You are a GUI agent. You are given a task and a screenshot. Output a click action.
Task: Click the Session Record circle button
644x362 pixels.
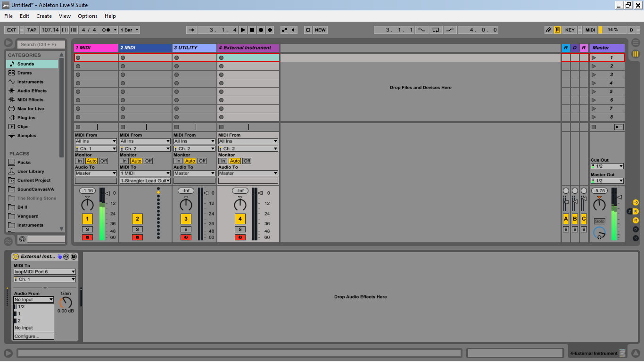308,30
